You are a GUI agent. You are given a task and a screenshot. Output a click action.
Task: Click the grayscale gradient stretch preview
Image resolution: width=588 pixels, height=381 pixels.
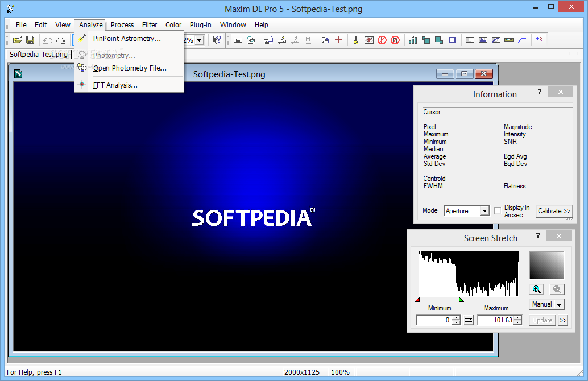click(x=546, y=265)
